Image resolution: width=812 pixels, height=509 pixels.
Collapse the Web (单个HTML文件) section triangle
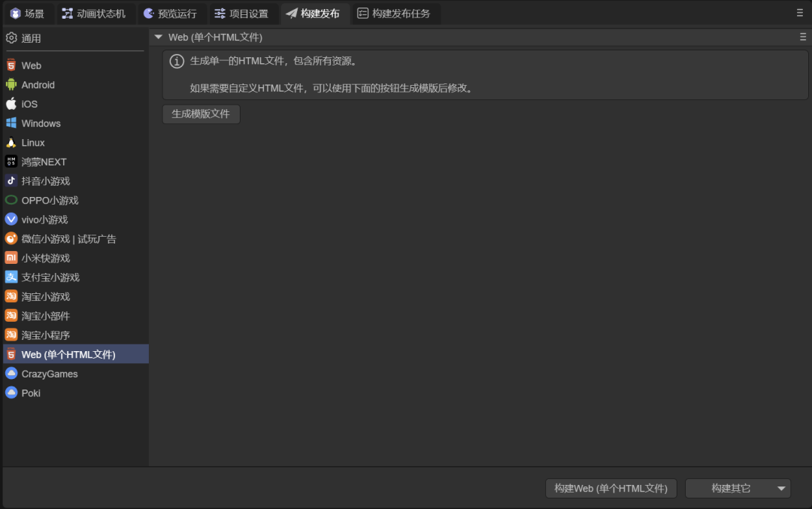159,37
